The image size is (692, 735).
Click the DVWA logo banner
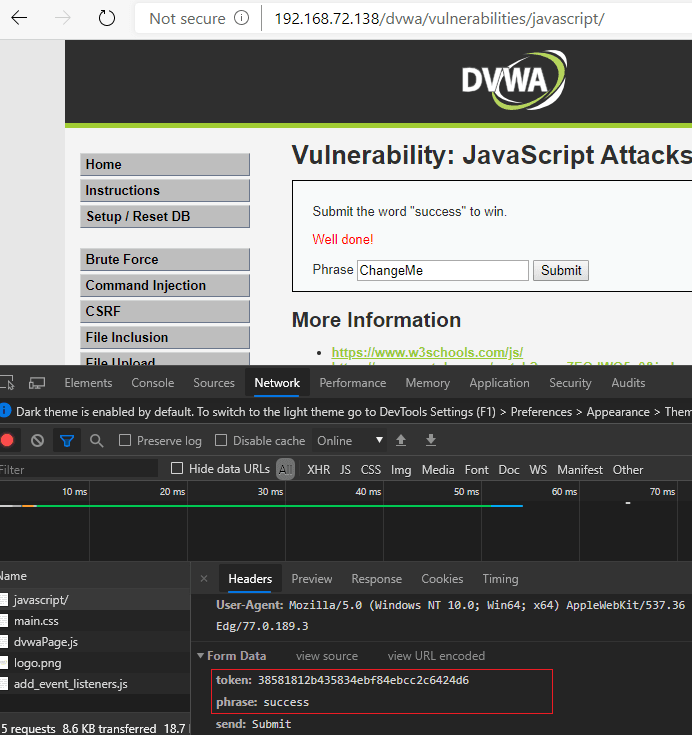[514, 81]
